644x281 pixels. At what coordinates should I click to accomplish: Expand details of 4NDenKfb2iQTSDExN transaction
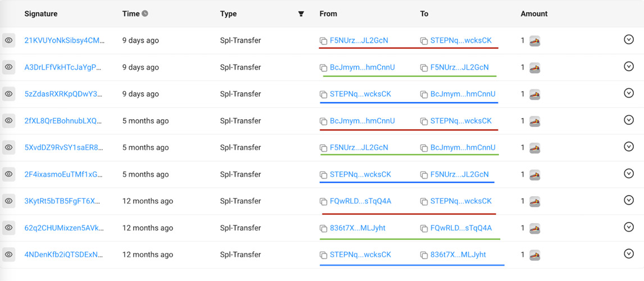(x=628, y=254)
